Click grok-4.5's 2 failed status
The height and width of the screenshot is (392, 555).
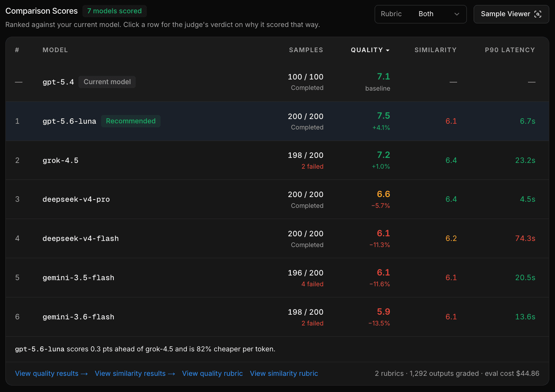[x=312, y=167]
